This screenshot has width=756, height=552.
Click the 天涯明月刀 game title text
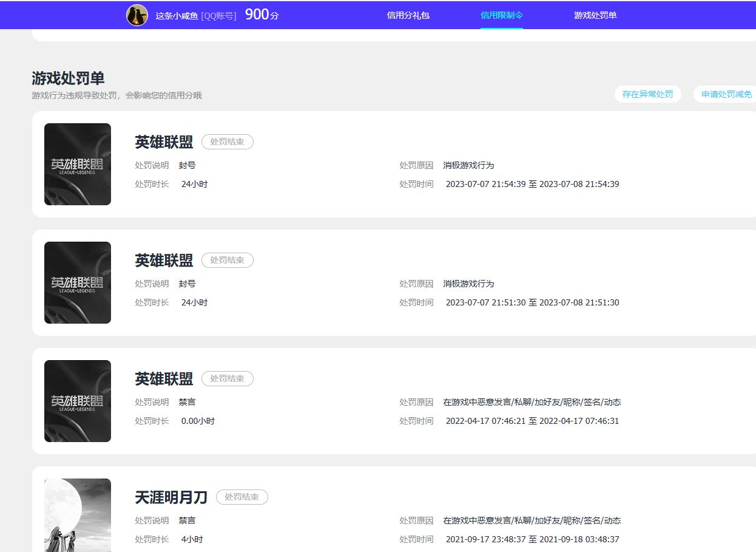(171, 497)
